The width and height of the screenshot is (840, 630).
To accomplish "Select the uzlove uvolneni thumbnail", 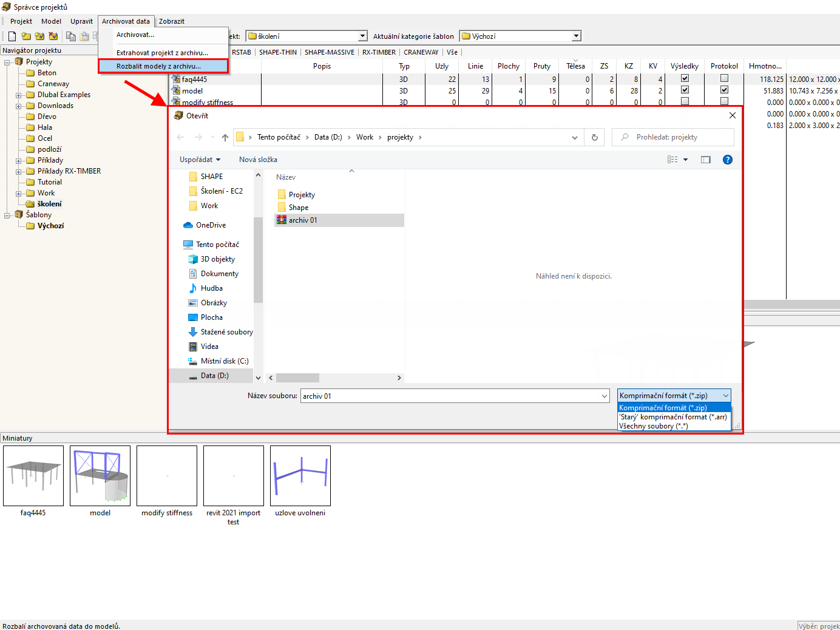I will 300,476.
